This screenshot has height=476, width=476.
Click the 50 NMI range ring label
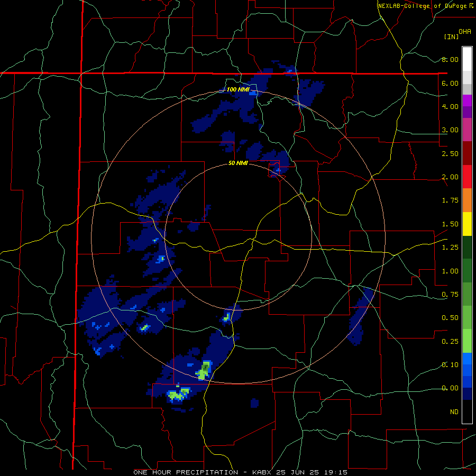(x=238, y=163)
